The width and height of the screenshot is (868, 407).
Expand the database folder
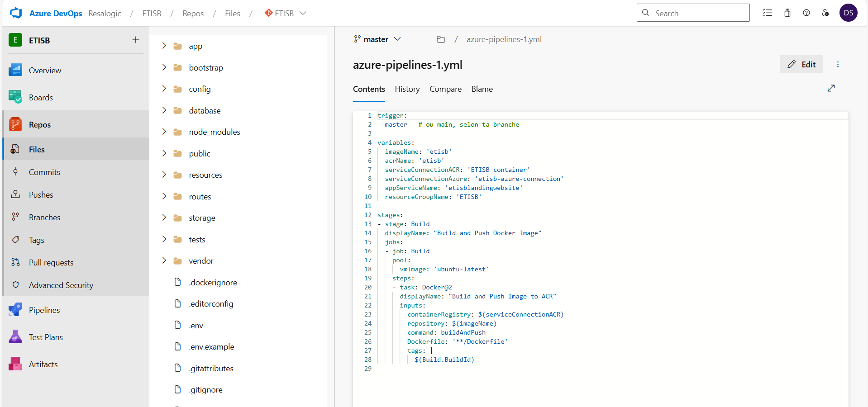pos(164,110)
